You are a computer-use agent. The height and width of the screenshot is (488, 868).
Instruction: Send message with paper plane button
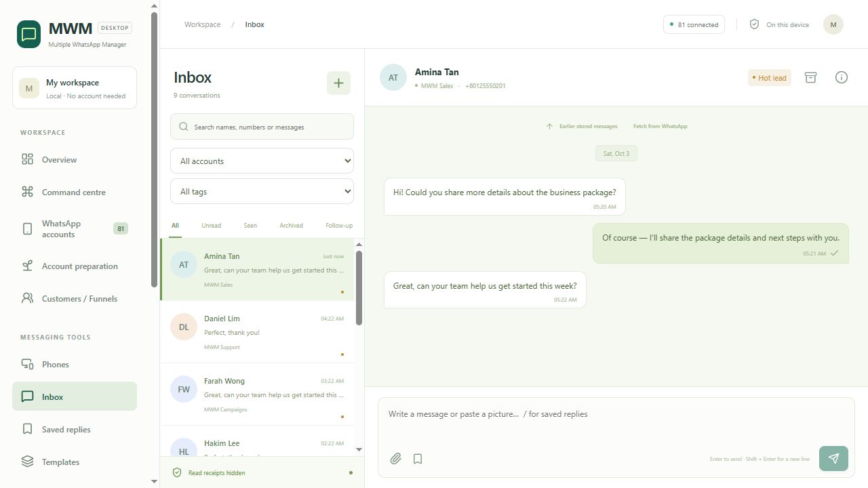[x=833, y=458]
